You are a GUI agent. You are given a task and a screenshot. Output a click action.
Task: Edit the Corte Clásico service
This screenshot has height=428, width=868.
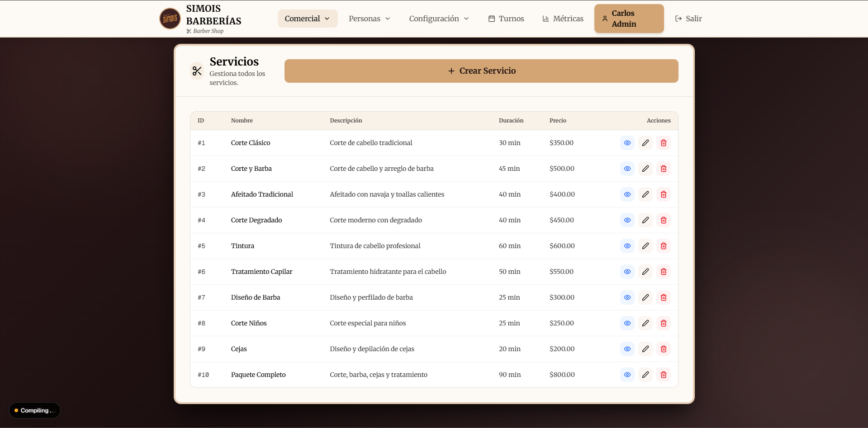645,143
